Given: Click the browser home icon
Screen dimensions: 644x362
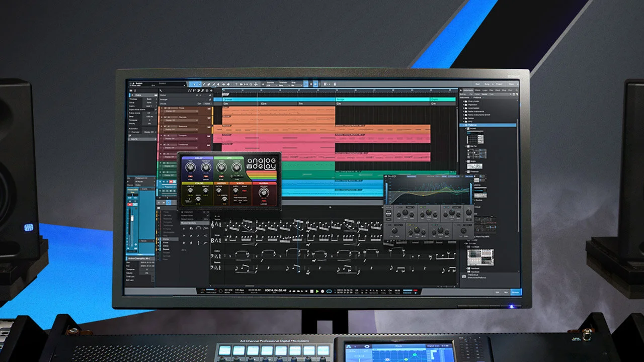Looking at the screenshot, I should (x=461, y=90).
